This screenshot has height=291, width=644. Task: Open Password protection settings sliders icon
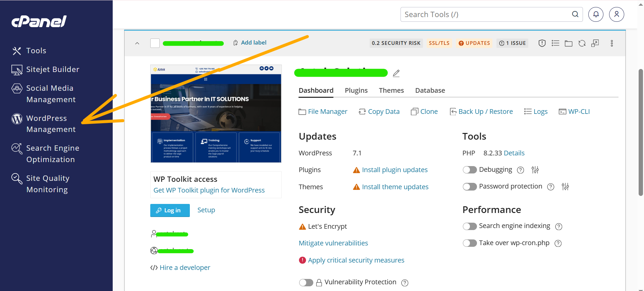[565, 187]
